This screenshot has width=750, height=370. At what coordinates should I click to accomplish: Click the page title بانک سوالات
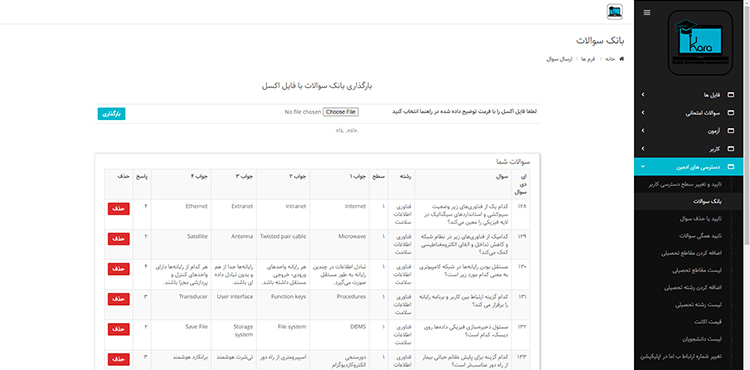coord(599,40)
